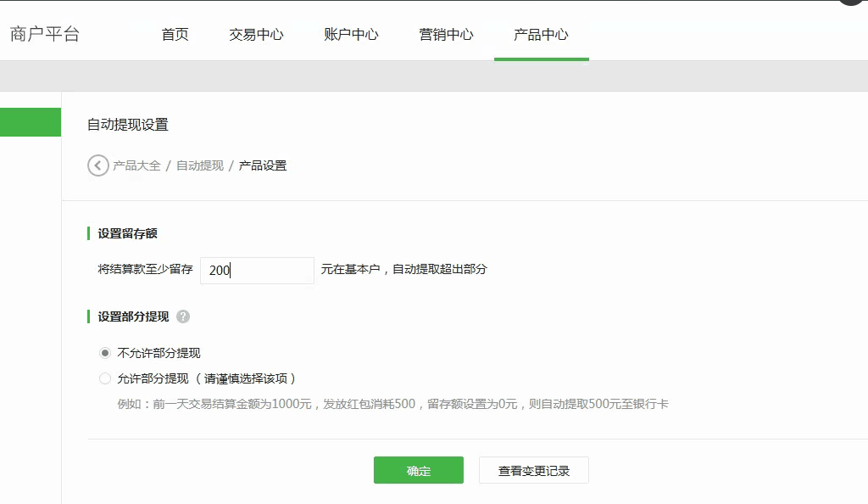Open 查看变更记录 change log button

pos(533,471)
